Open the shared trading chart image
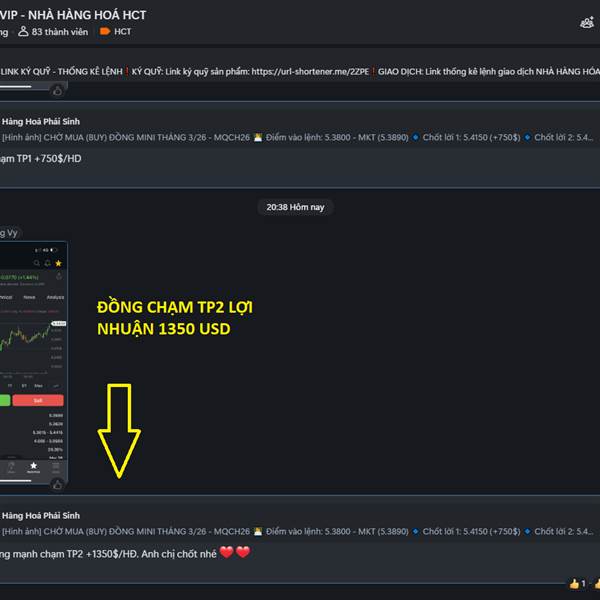This screenshot has height=600, width=600. (34, 362)
